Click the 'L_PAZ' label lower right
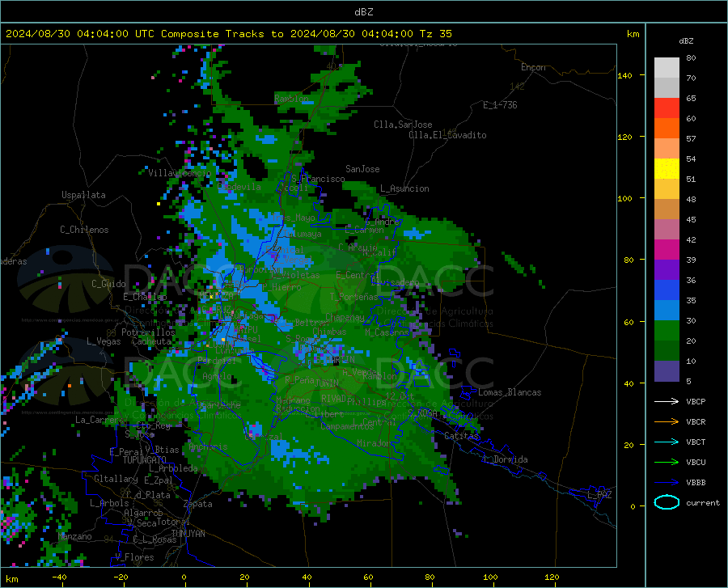728x588 pixels. [599, 495]
